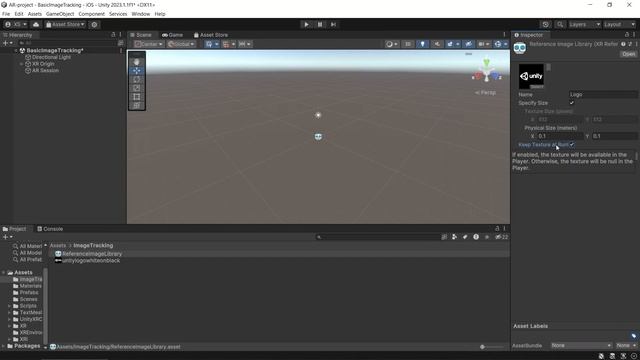The image size is (640, 360).
Task: Toggle scene lighting bulb icon
Action: click(422, 44)
